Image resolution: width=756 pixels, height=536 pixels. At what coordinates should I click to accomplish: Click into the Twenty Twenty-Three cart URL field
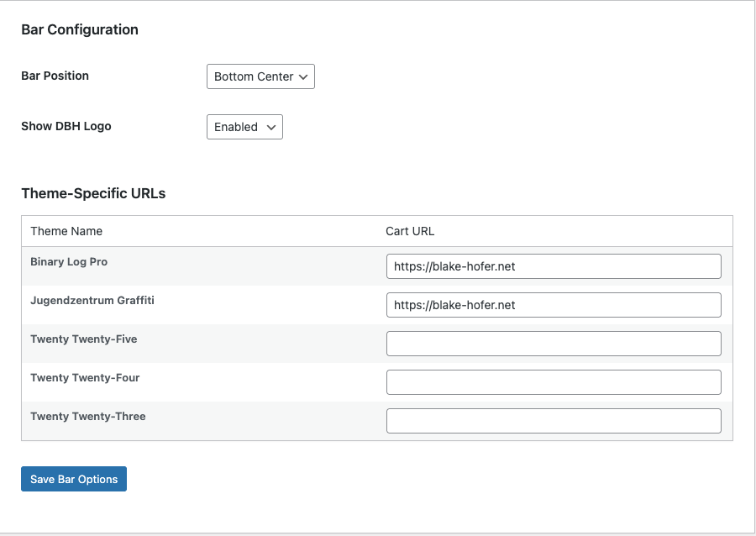pyautogui.click(x=554, y=421)
